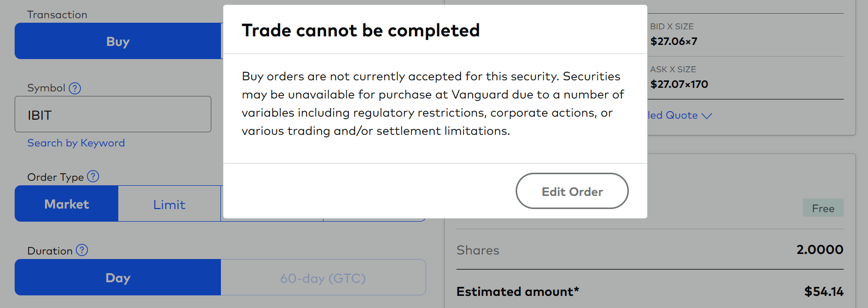This screenshot has height=308, width=868.
Task: Click the Trade cannot be completed heading
Action: (360, 30)
